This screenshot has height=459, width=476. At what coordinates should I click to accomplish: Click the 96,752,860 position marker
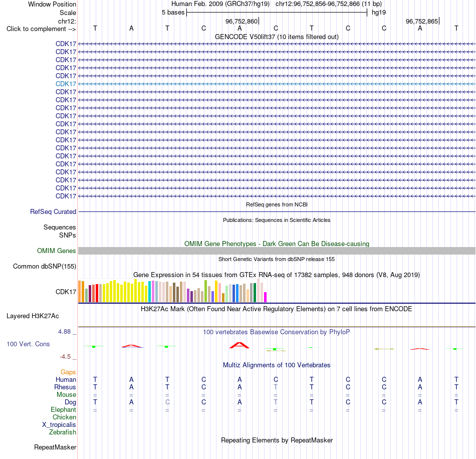coord(242,21)
